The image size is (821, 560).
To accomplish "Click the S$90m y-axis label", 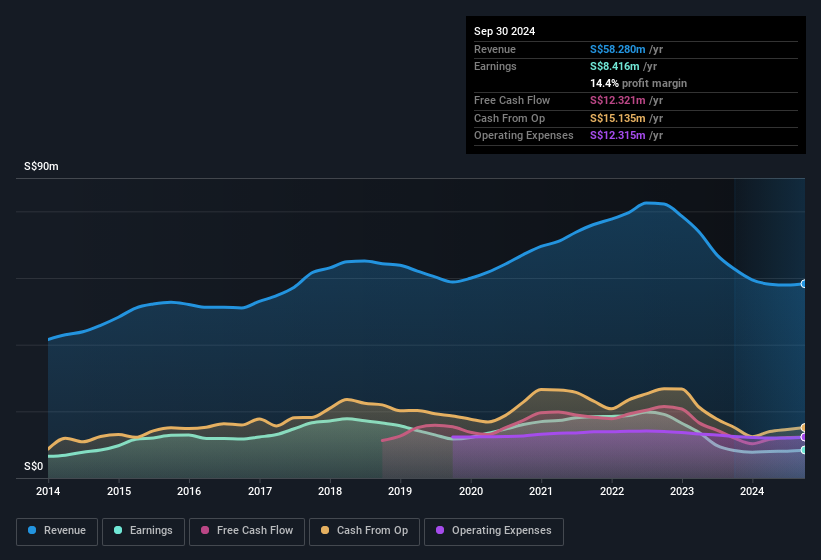I will click(41, 166).
